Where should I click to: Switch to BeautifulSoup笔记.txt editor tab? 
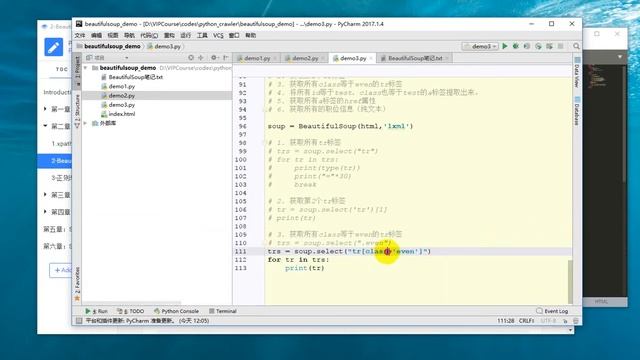pos(414,58)
